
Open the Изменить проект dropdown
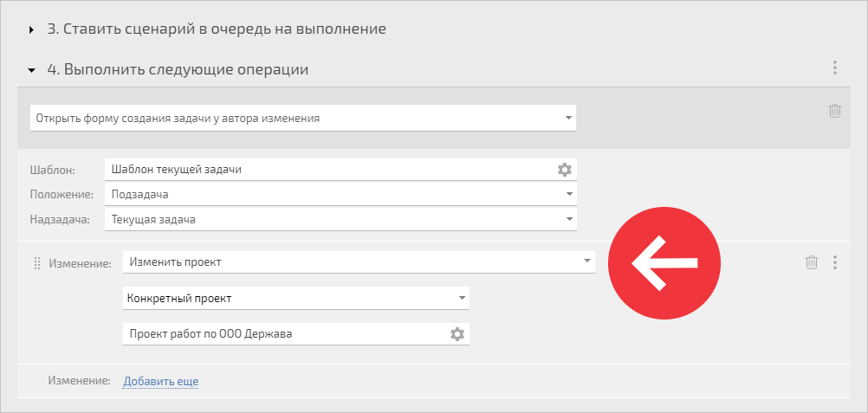pos(359,261)
